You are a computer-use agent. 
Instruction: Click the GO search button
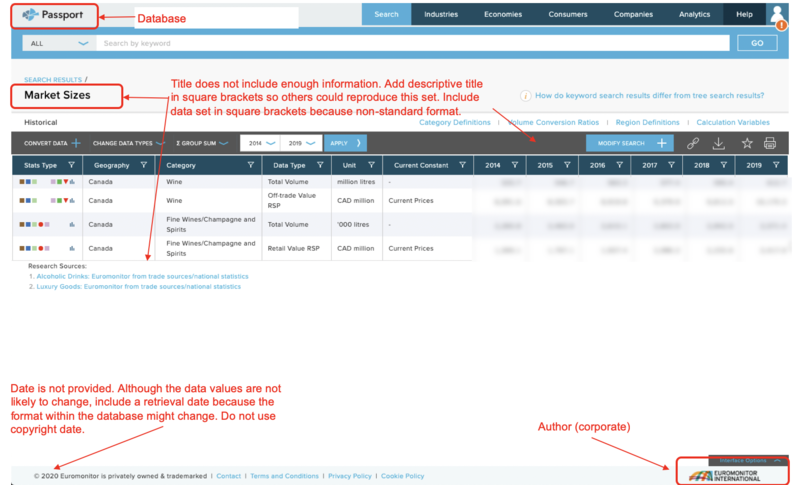click(757, 43)
